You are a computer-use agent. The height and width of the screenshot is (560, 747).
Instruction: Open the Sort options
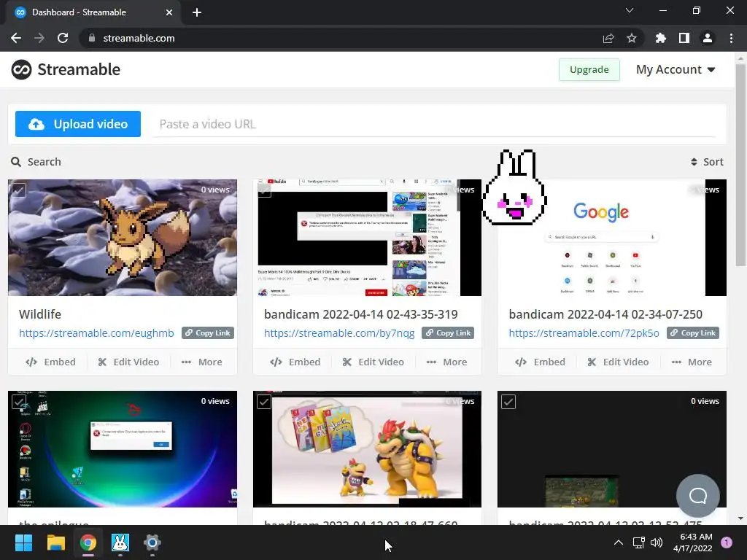pos(707,162)
